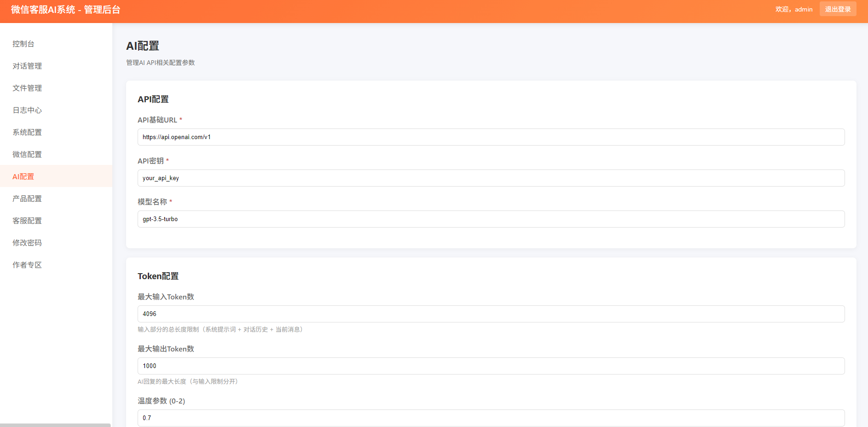This screenshot has width=868, height=427.
Task: Click the sidebar horizontal scrollbar
Action: point(55,425)
